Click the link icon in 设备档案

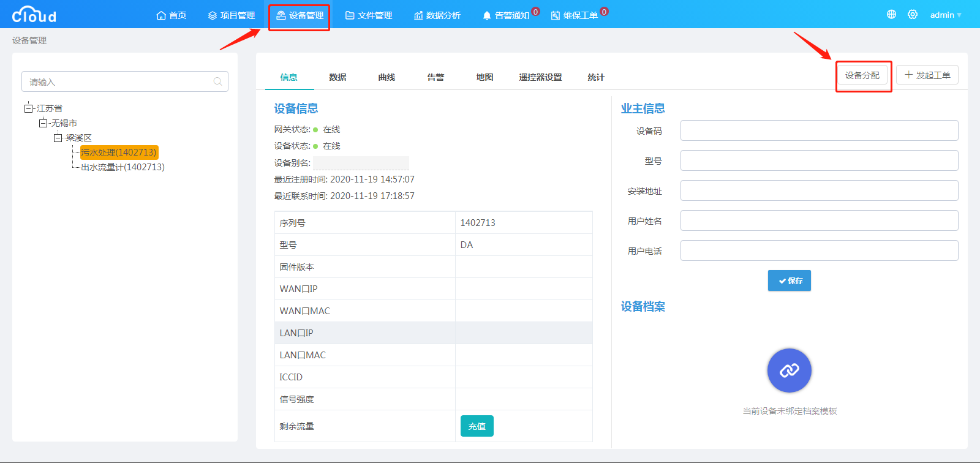790,371
